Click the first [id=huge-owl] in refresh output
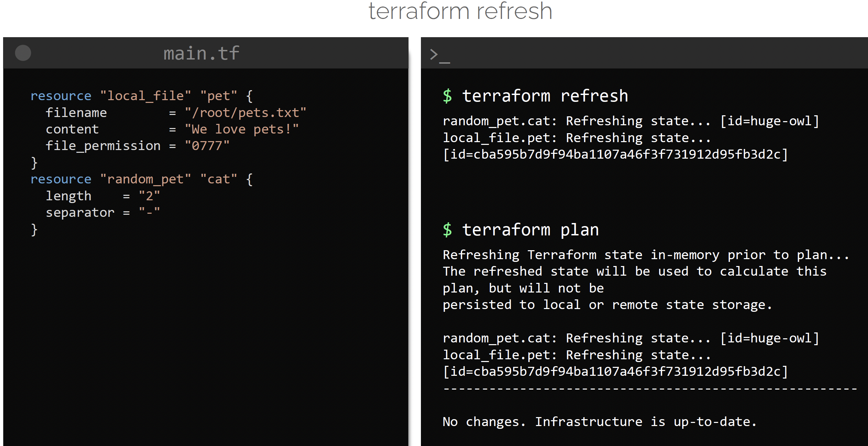868x446 pixels. [770, 121]
